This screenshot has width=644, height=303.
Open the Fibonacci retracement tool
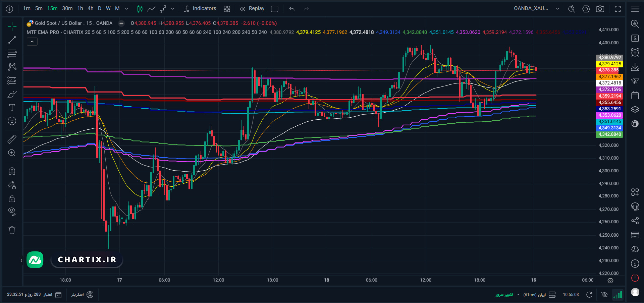[12, 53]
